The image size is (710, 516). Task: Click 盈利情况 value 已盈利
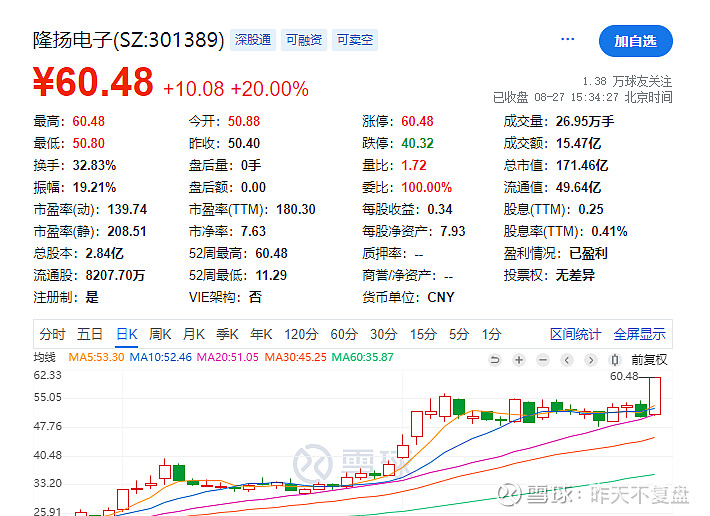588,253
